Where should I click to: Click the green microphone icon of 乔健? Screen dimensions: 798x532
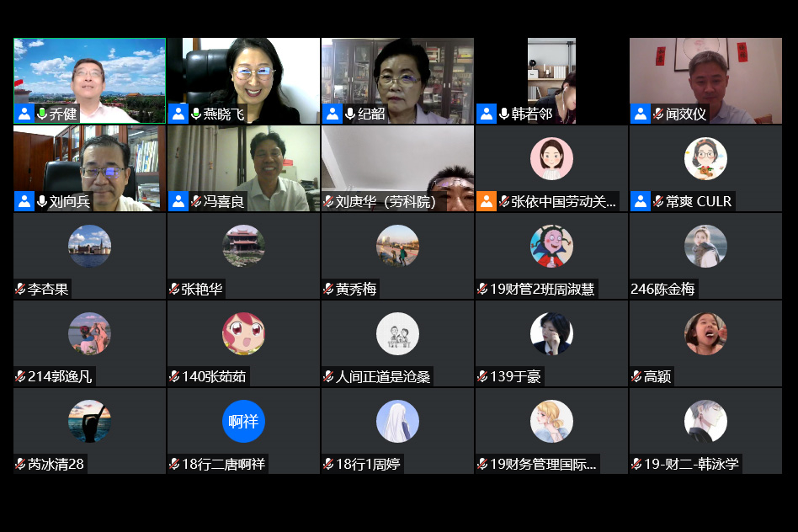pos(42,114)
